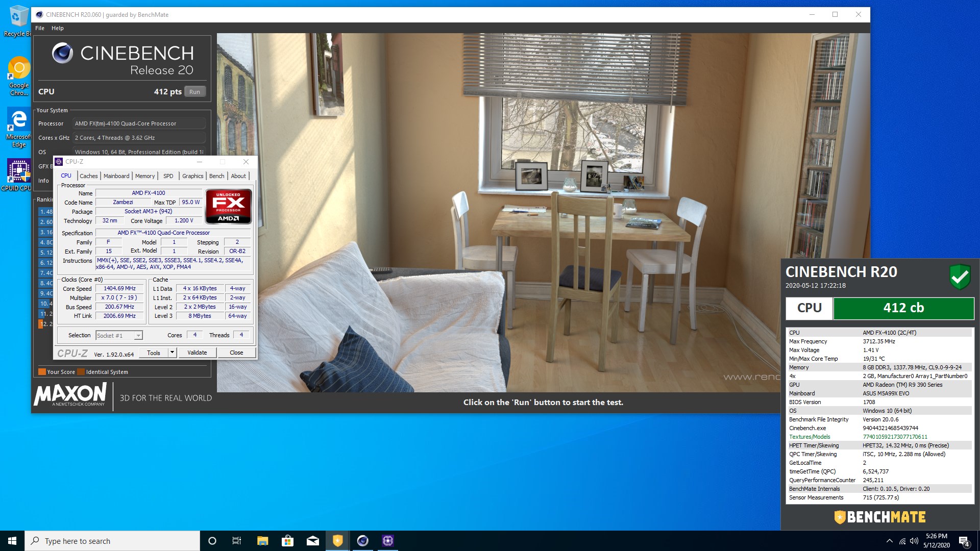980x551 pixels.
Task: Select the CPU tab in CPU-Z
Action: point(66,176)
